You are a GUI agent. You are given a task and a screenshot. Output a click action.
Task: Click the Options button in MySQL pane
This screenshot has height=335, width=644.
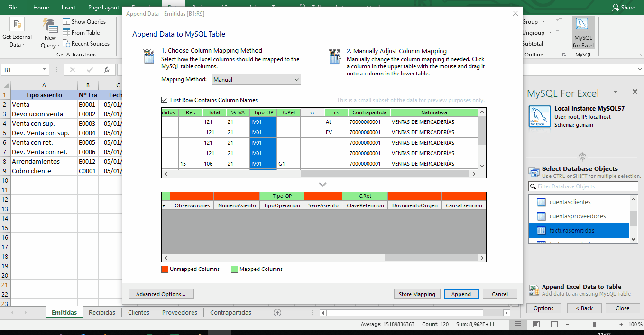543,308
